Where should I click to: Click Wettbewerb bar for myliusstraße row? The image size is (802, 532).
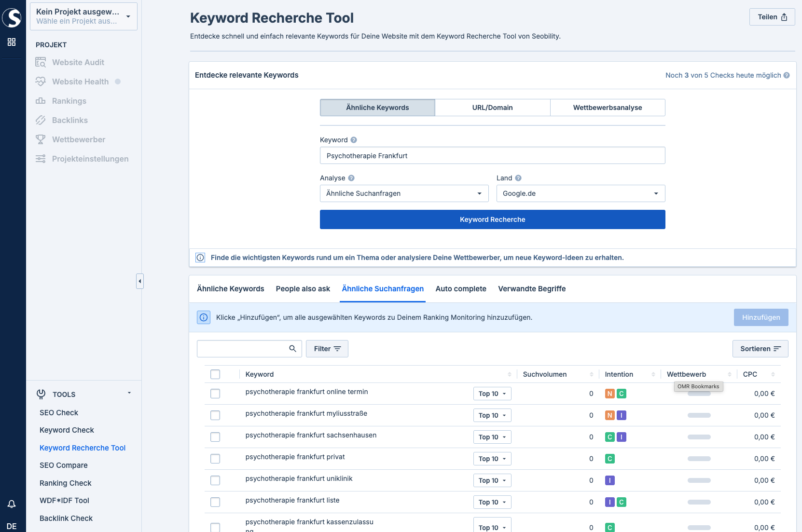pyautogui.click(x=699, y=415)
